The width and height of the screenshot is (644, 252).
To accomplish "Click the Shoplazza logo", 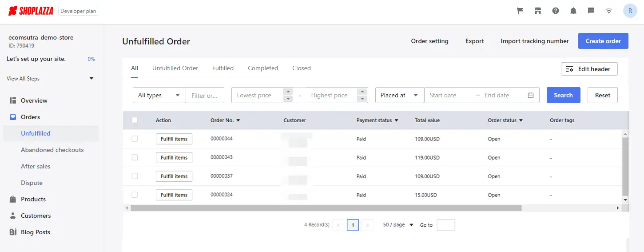I will point(31,11).
